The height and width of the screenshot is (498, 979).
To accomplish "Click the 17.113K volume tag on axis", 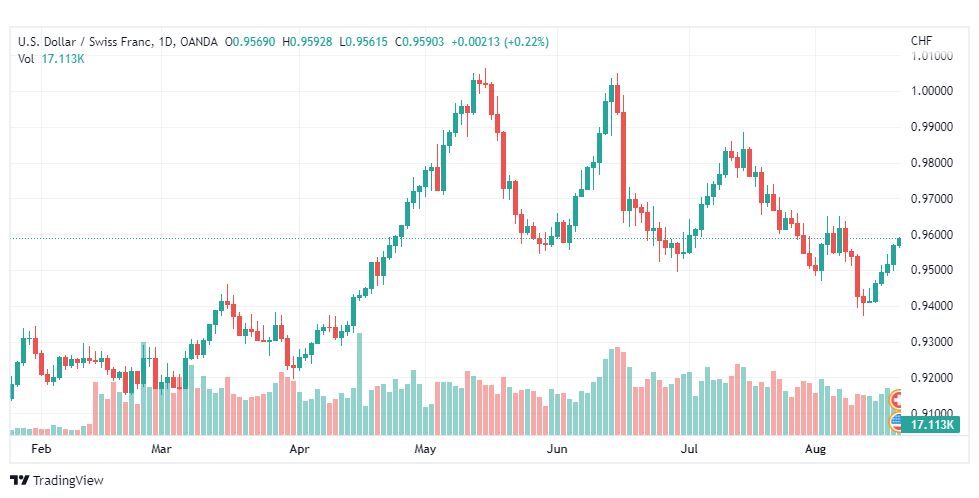I will 931,425.
